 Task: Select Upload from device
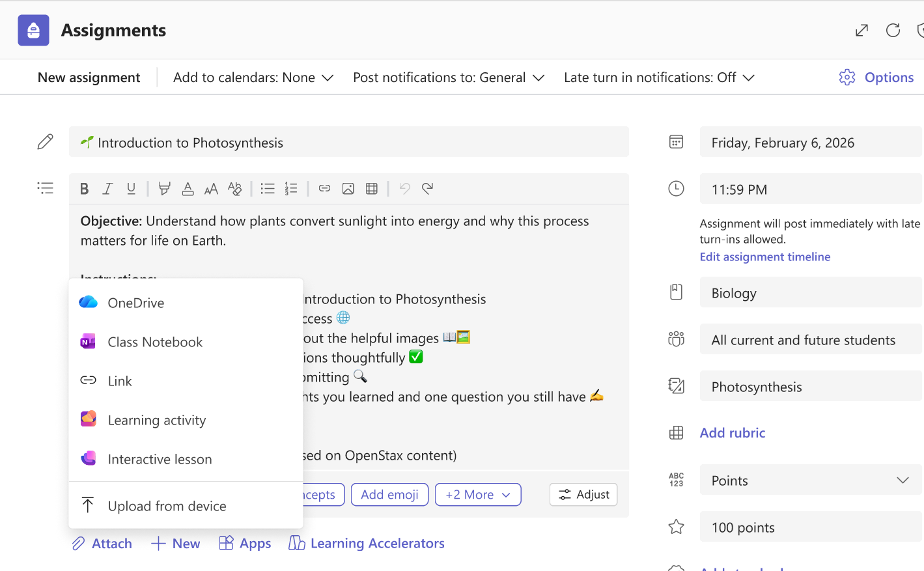click(x=186, y=506)
